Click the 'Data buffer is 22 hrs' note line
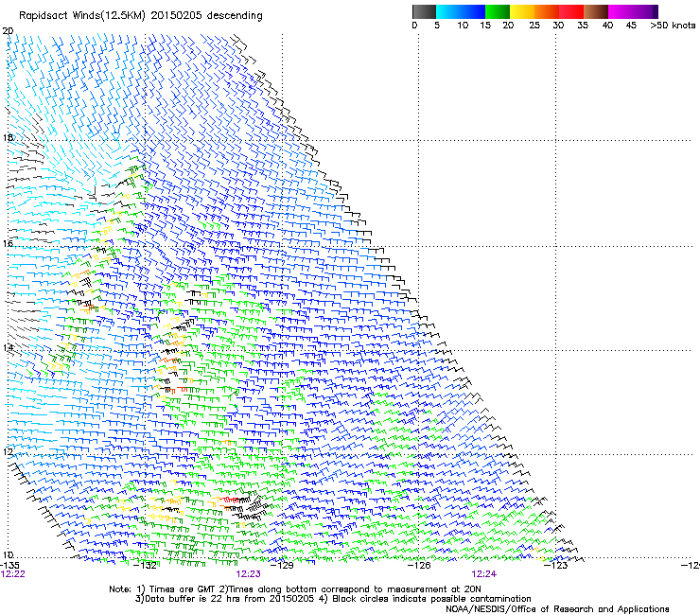The width and height of the screenshot is (700, 615). click(x=333, y=599)
